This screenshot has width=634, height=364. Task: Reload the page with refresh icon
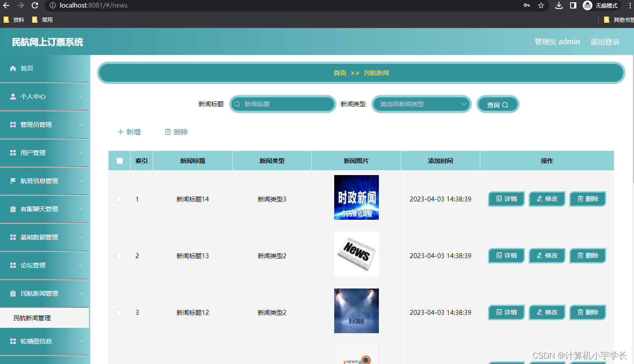pos(34,5)
